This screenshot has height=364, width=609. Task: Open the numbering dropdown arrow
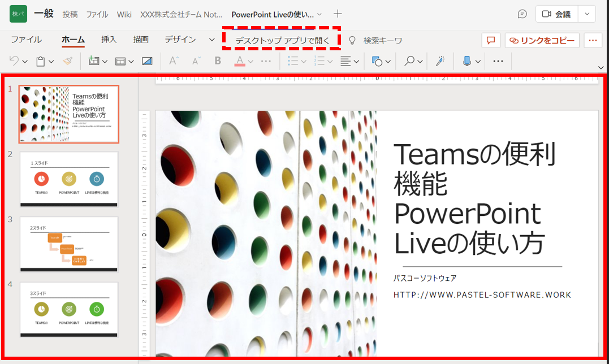(x=330, y=61)
